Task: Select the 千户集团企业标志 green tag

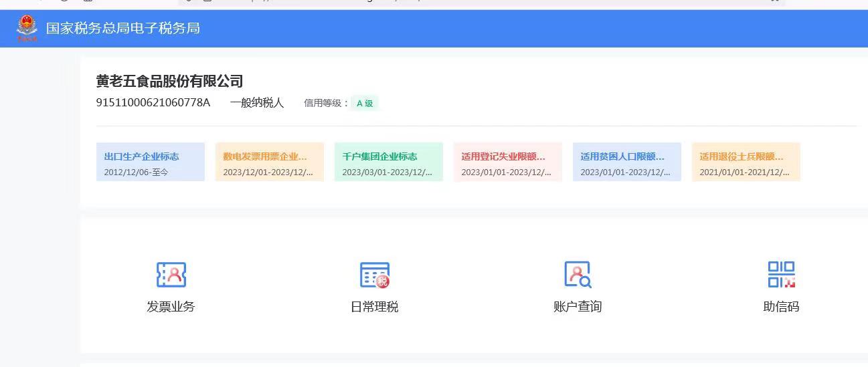Action: click(x=389, y=162)
